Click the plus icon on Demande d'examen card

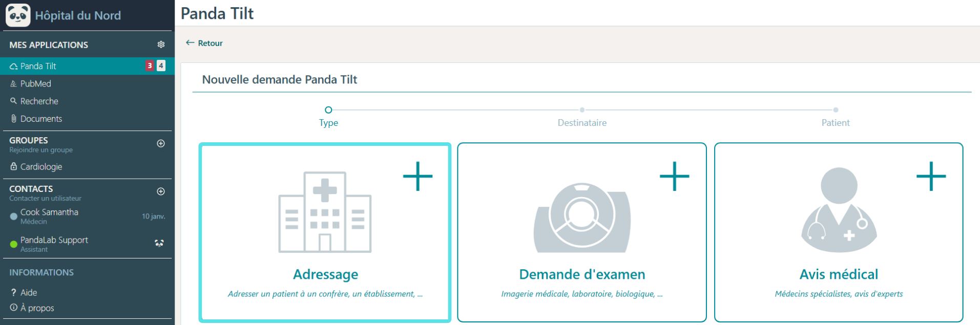pyautogui.click(x=675, y=176)
